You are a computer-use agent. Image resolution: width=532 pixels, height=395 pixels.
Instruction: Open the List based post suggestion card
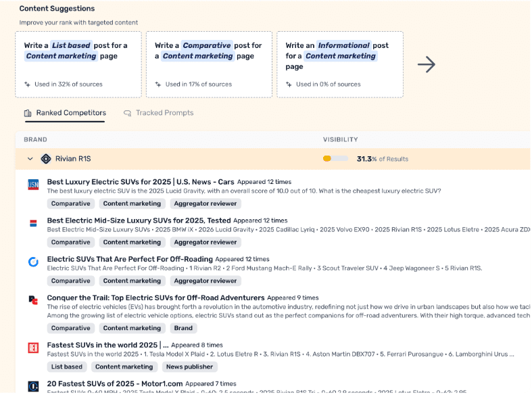[x=78, y=64]
